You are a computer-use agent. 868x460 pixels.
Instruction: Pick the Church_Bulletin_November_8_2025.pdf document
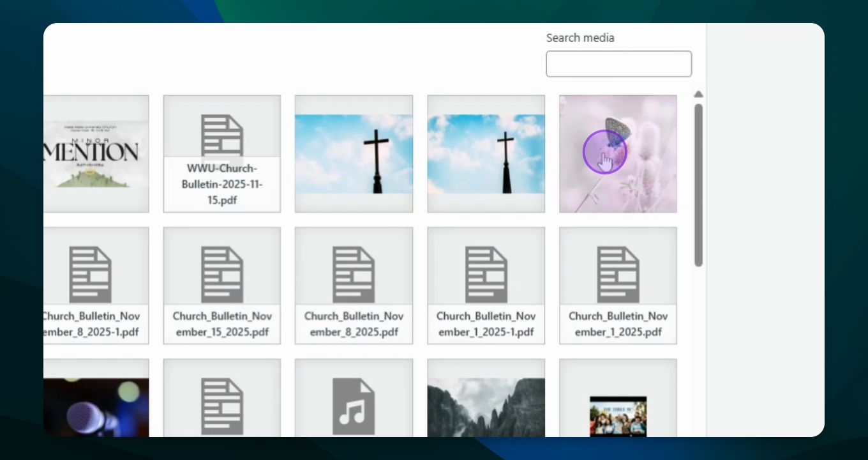354,286
